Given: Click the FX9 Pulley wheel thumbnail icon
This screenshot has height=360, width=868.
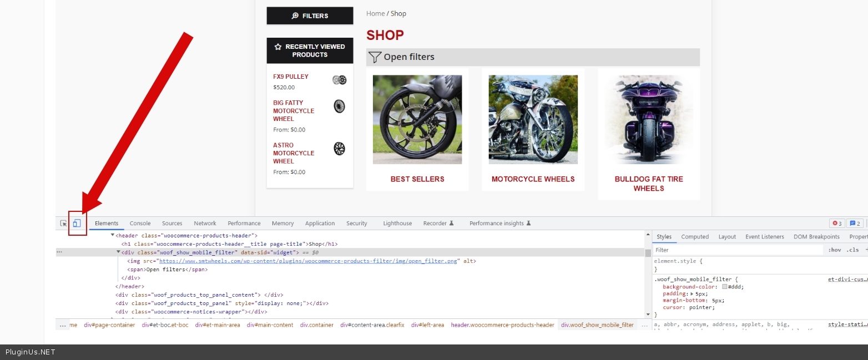Looking at the screenshot, I should pos(339,80).
